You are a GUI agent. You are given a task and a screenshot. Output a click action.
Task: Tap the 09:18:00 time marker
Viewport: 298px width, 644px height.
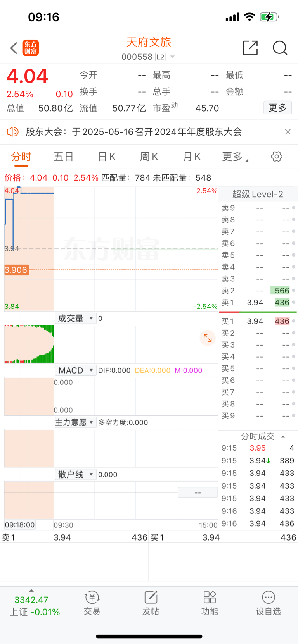click(20, 525)
